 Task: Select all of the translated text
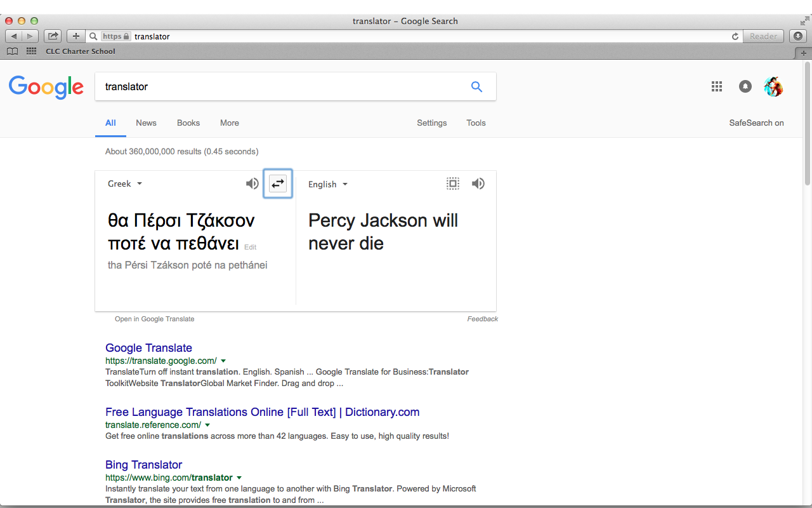point(452,184)
